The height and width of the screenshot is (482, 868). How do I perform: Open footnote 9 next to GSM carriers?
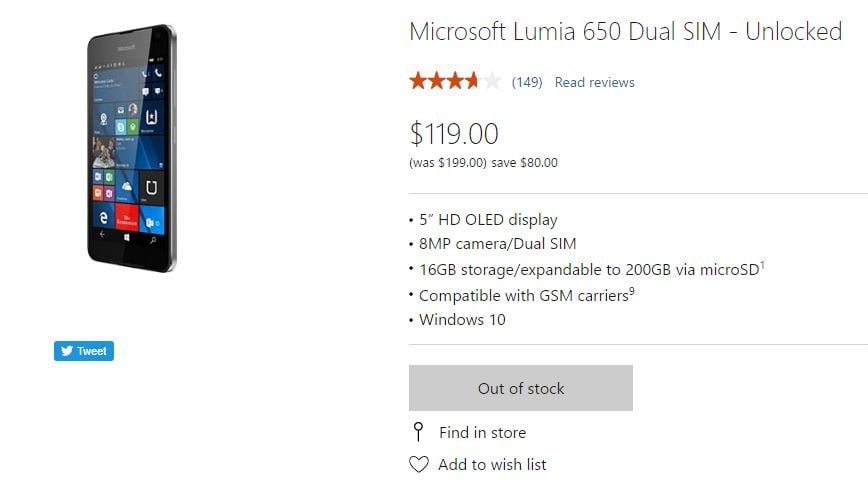click(x=632, y=291)
